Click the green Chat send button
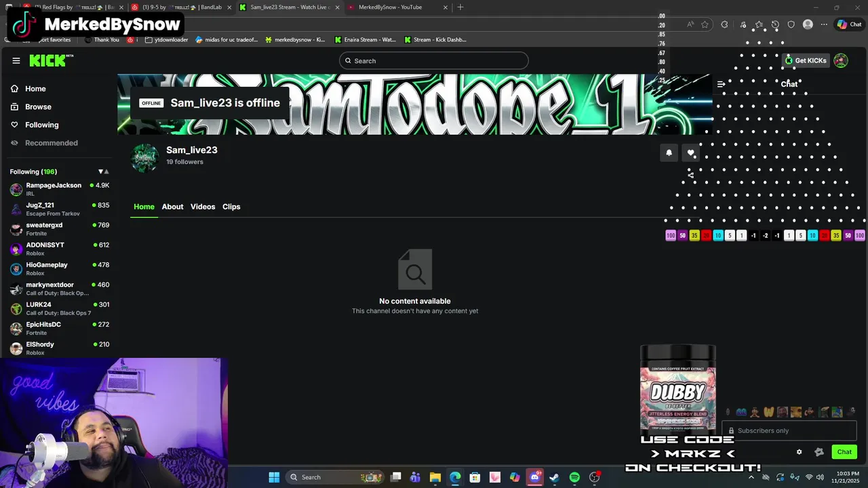The height and width of the screenshot is (488, 868). tap(844, 452)
